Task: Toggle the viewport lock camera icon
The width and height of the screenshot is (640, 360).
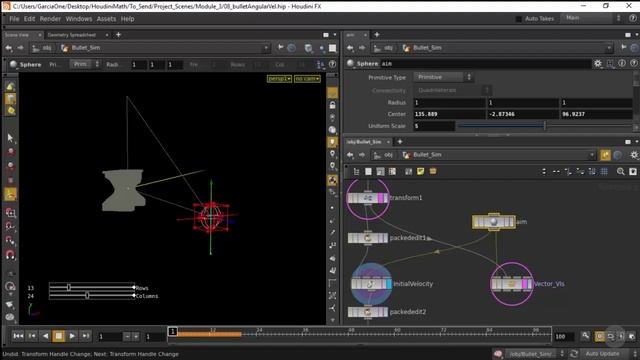Action: pos(333,105)
